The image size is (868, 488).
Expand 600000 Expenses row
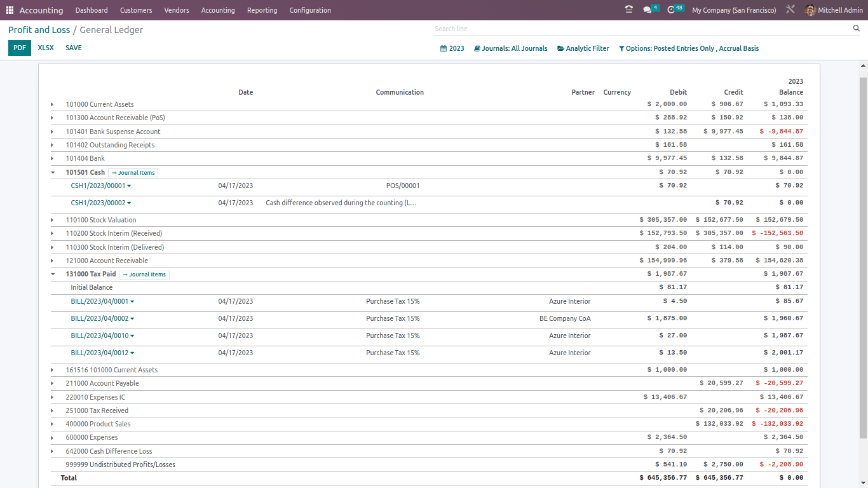[52, 437]
